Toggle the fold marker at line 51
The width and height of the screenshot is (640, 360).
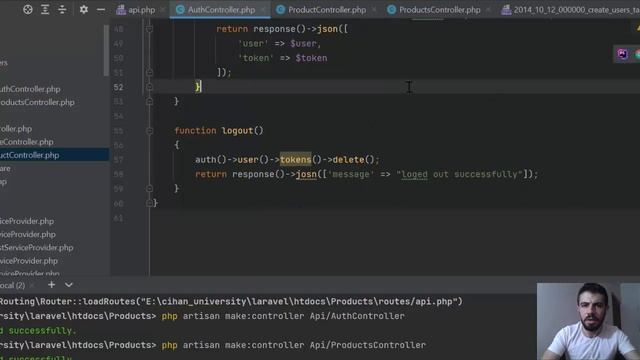tap(149, 72)
